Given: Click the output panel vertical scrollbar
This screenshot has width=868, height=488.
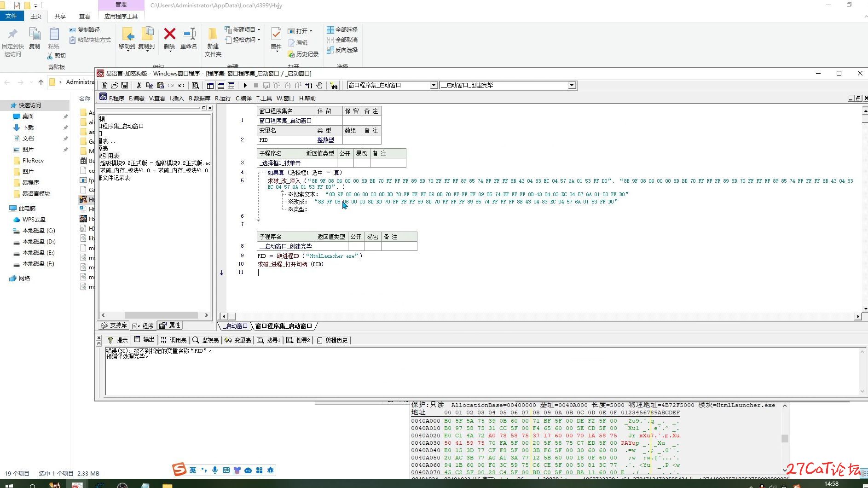Looking at the screenshot, I should click(x=862, y=371).
